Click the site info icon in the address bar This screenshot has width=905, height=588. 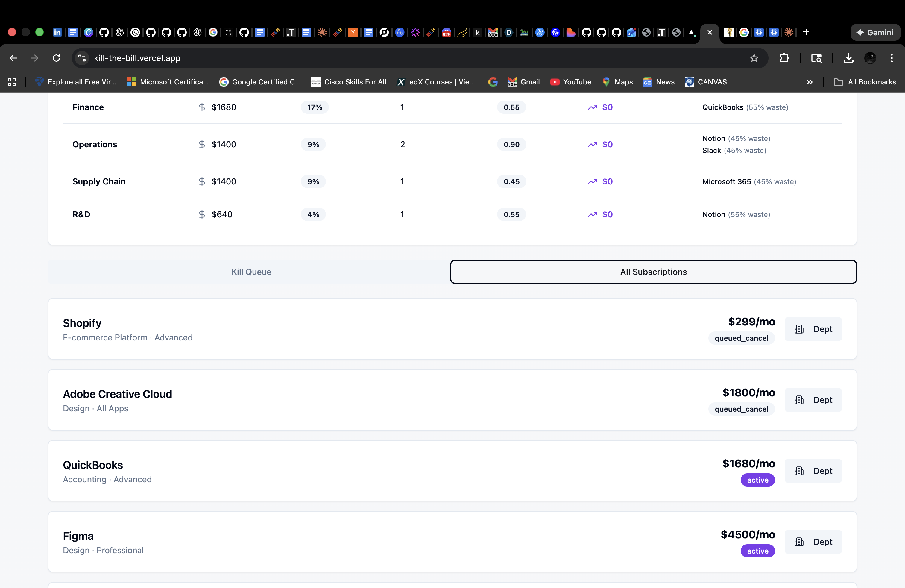click(x=82, y=58)
